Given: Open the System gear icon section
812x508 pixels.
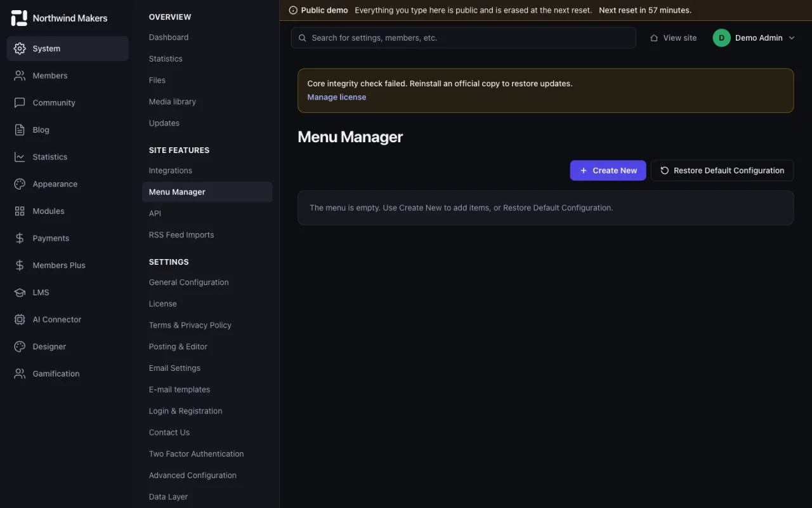Looking at the screenshot, I should point(20,48).
